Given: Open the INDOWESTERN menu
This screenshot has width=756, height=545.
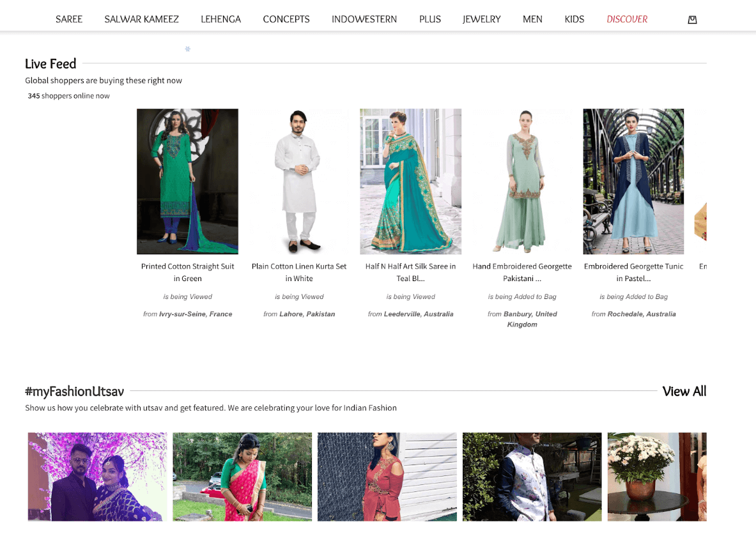Looking at the screenshot, I should coord(364,19).
